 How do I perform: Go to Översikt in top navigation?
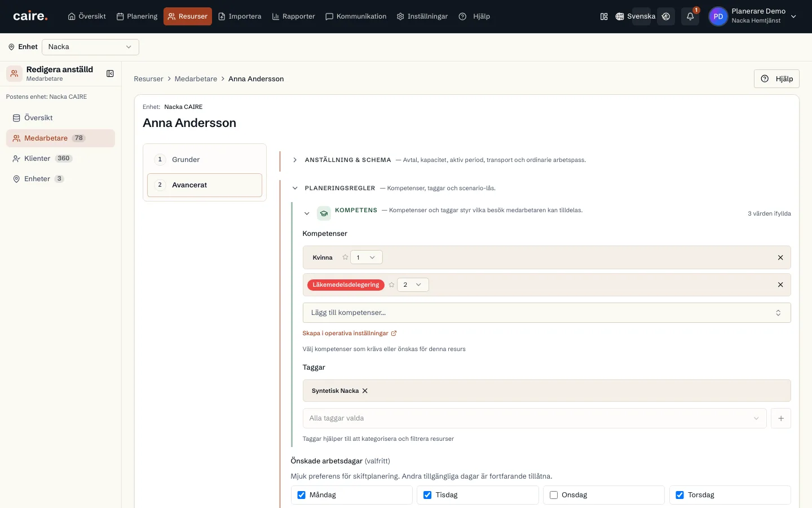[x=87, y=16]
